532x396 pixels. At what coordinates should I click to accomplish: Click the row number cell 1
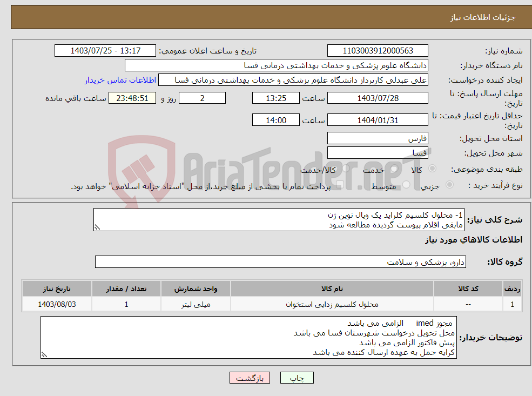(512, 304)
